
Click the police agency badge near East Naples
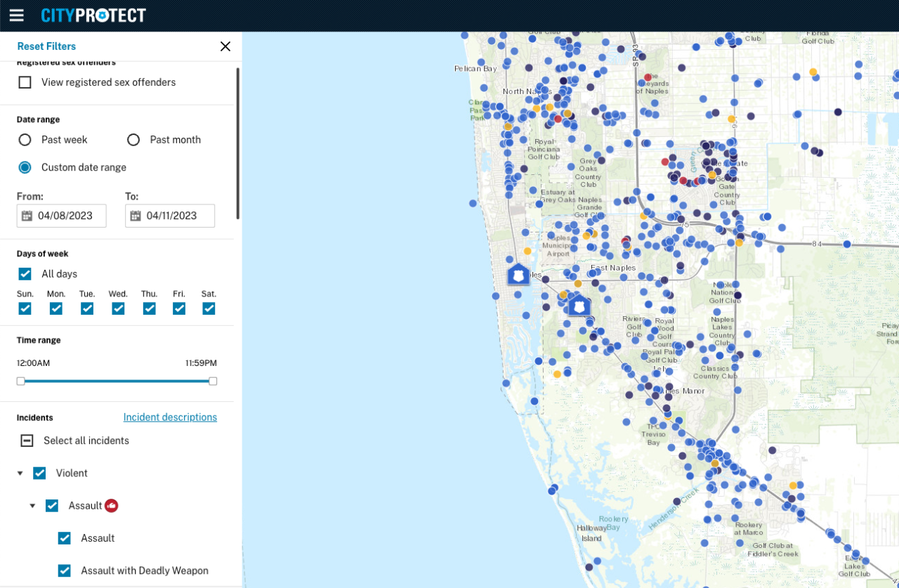click(579, 306)
